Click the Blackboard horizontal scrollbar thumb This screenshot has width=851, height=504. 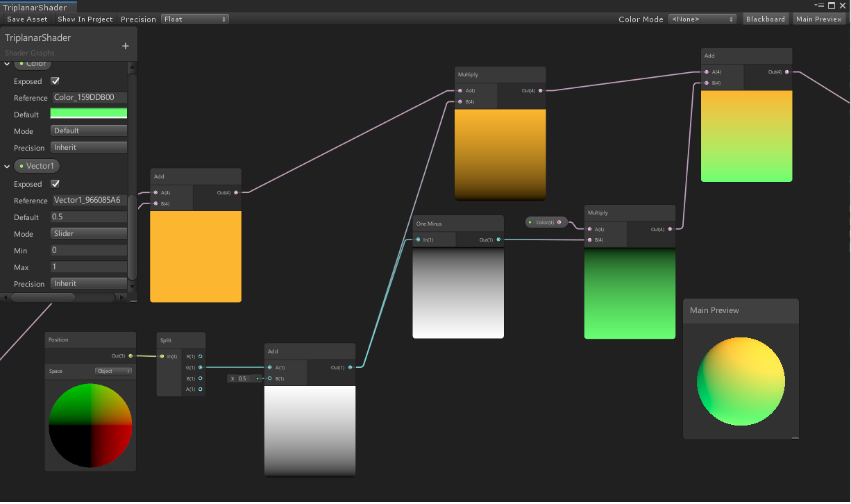click(44, 297)
